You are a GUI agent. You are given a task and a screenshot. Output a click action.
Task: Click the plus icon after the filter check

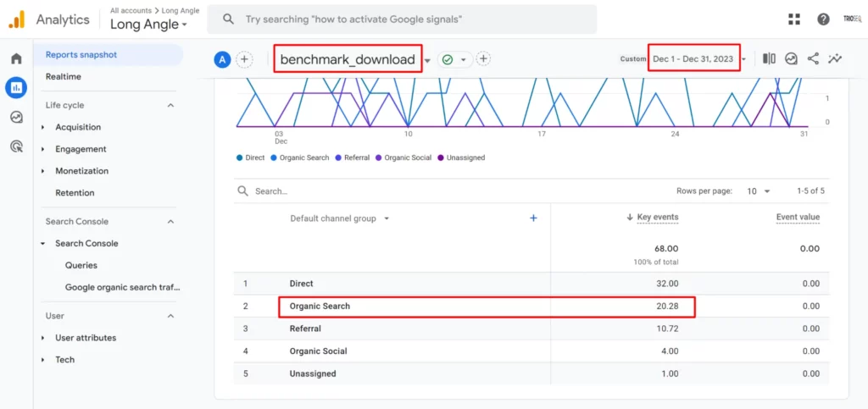click(484, 58)
